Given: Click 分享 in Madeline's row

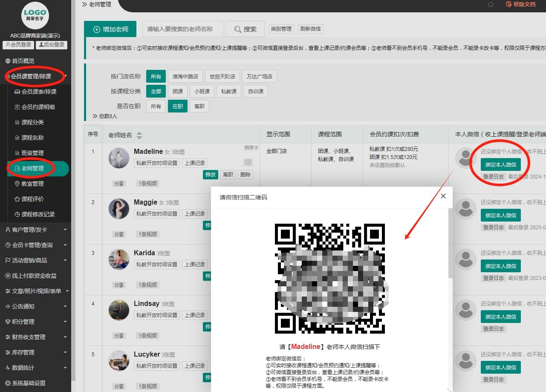Looking at the screenshot, I should point(118,183).
